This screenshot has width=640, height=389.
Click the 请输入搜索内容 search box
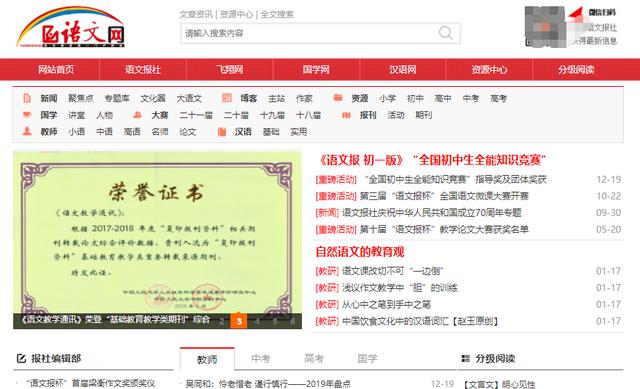tap(320, 33)
